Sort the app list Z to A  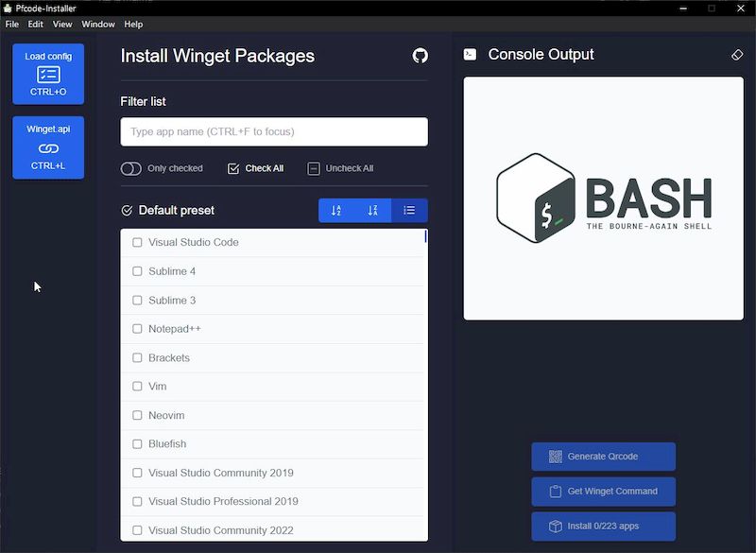(x=372, y=210)
